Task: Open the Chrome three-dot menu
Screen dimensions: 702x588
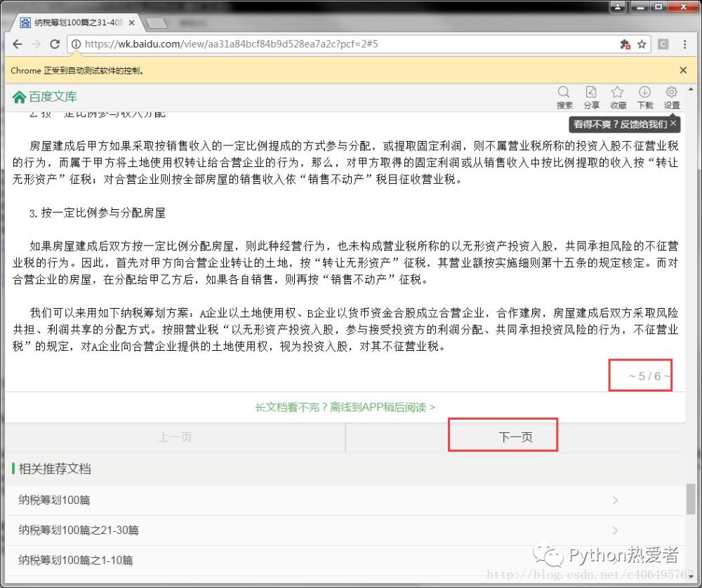Action: coord(684,44)
